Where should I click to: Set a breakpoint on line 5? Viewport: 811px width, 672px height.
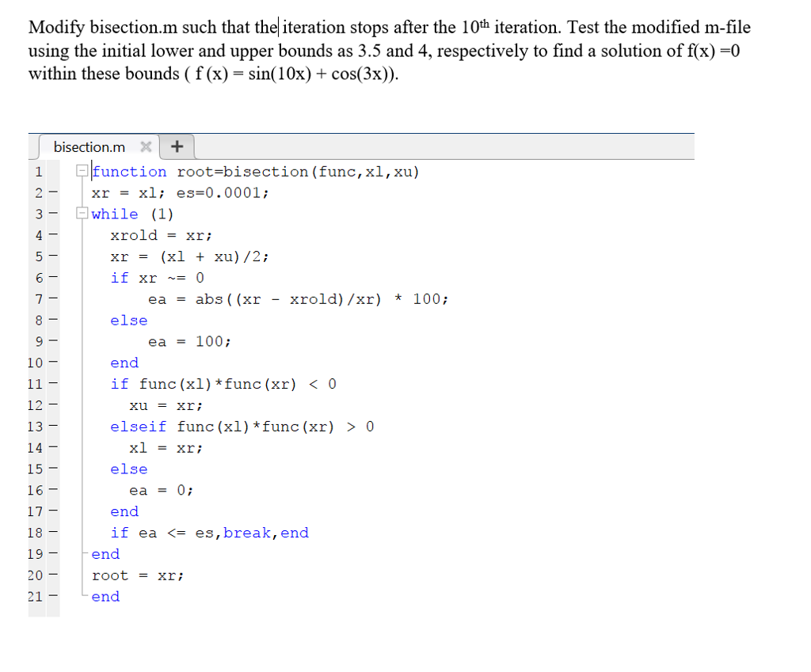pyautogui.click(x=51, y=256)
